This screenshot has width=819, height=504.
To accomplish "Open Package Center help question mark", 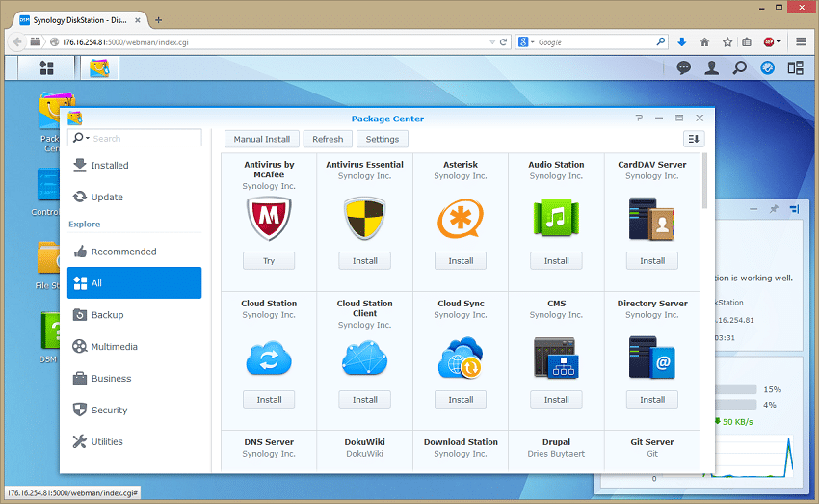I will click(x=639, y=118).
